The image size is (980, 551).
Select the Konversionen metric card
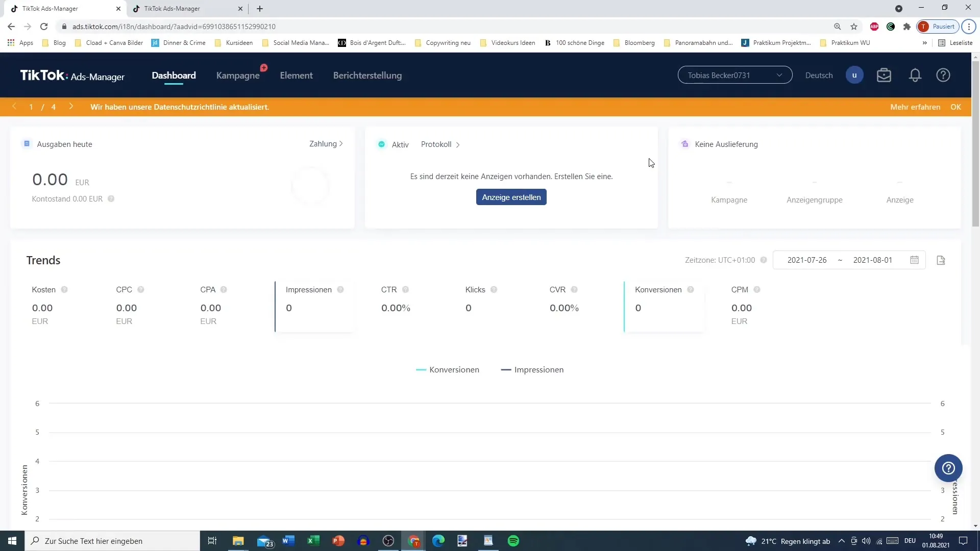(664, 307)
